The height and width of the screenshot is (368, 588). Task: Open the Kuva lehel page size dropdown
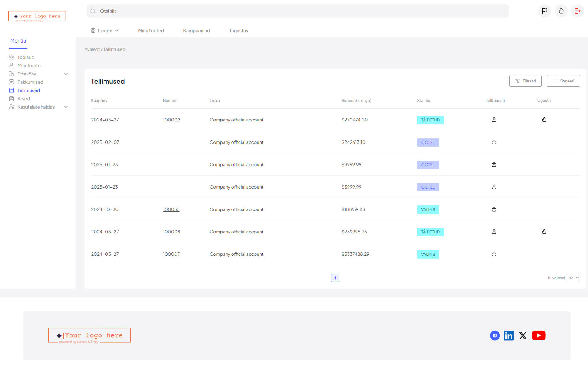[x=573, y=278]
